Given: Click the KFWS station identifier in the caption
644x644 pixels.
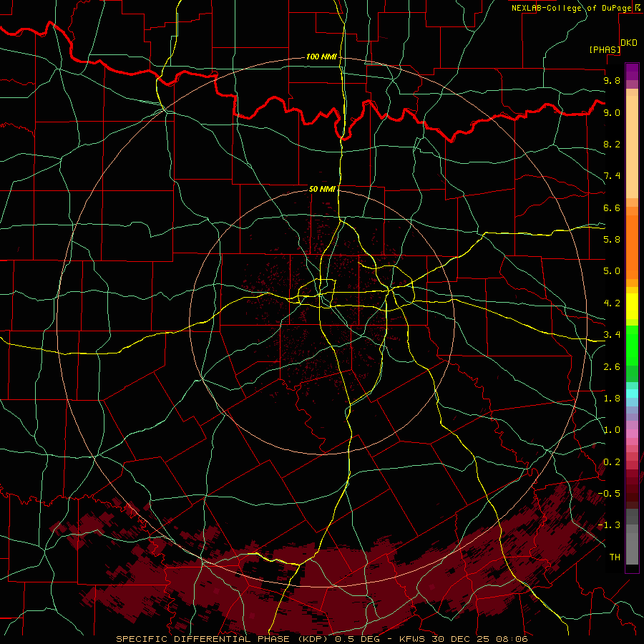Looking at the screenshot, I should 411,639.
